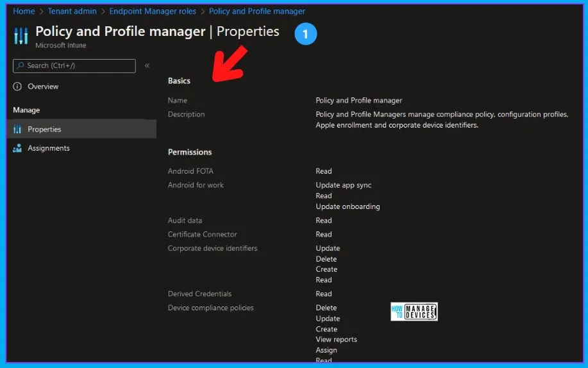The height and width of the screenshot is (368, 588).
Task: Click Device compliance policies label
Action: pos(211,308)
